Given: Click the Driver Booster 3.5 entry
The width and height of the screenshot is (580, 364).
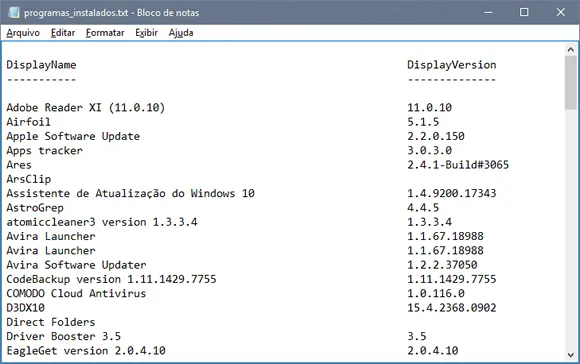Looking at the screenshot, I should (x=63, y=336).
